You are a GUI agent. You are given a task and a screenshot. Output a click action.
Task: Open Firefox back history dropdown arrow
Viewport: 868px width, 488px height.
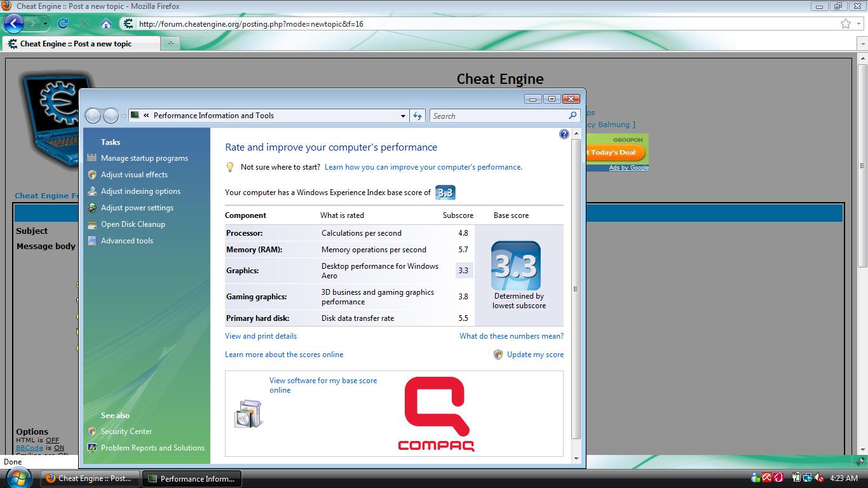tap(45, 24)
